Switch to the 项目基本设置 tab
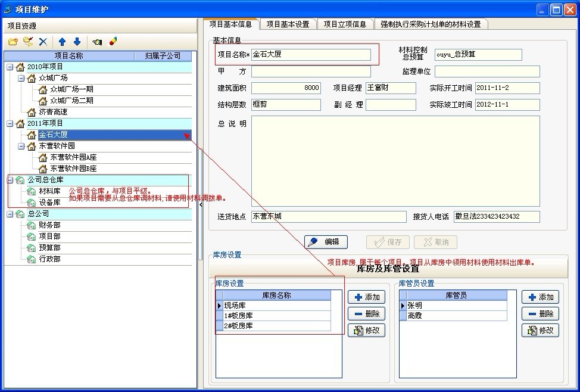Viewport: 580px width, 392px height. click(x=288, y=24)
